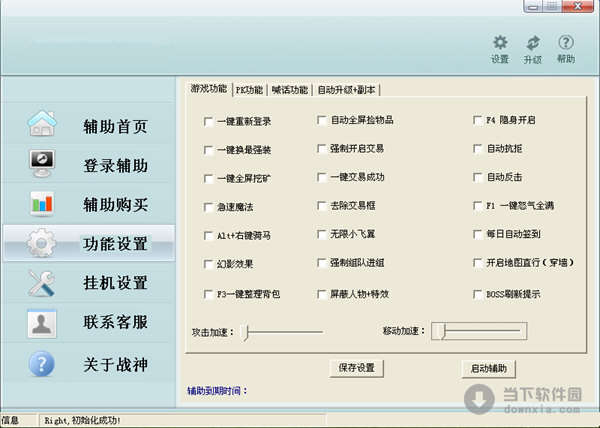Switch to the PK功能 tab
The height and width of the screenshot is (428, 600).
click(x=249, y=89)
